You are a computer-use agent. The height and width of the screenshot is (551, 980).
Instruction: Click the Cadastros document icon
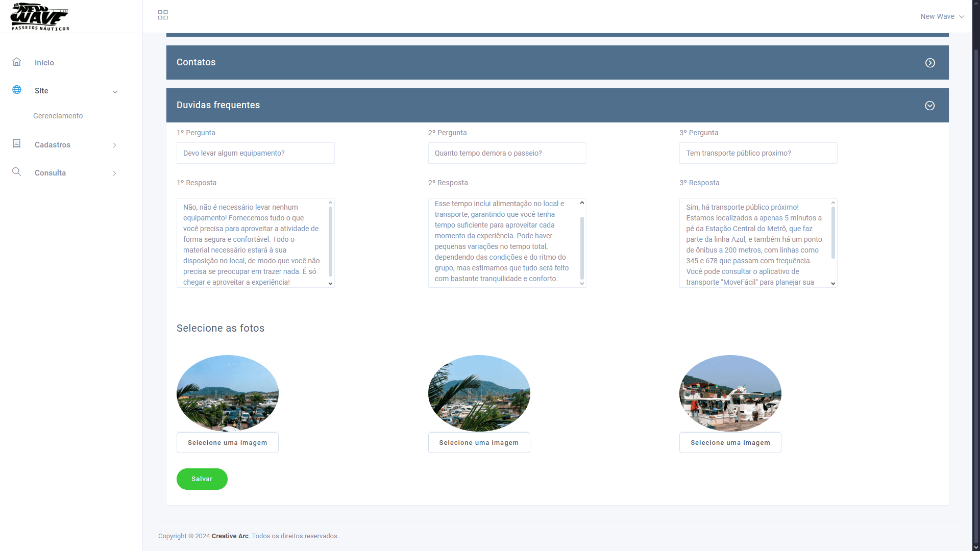[17, 144]
